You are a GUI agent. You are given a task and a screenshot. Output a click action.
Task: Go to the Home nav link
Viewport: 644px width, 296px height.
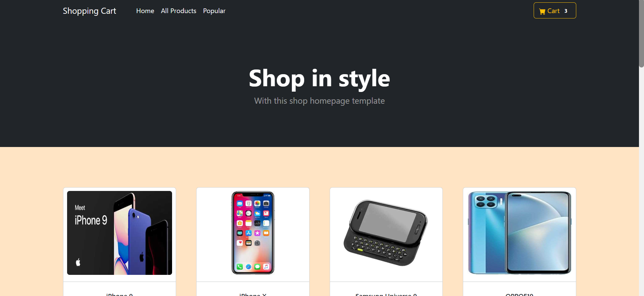(x=145, y=11)
